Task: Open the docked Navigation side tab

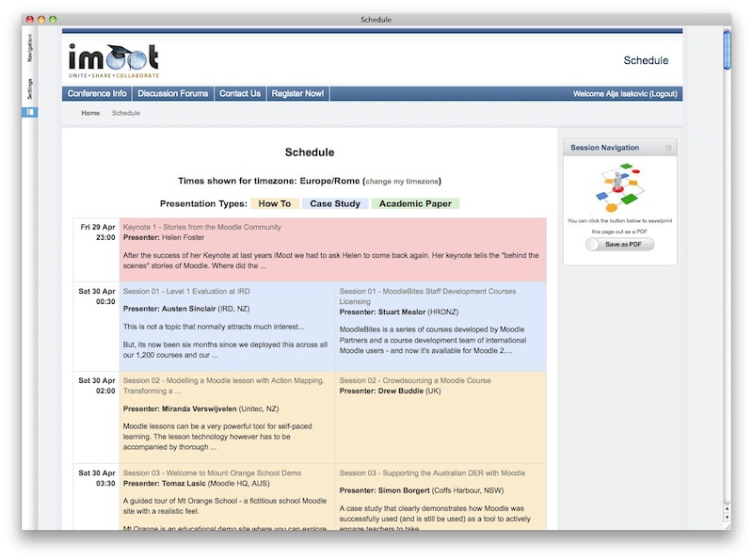Action: tap(30, 48)
